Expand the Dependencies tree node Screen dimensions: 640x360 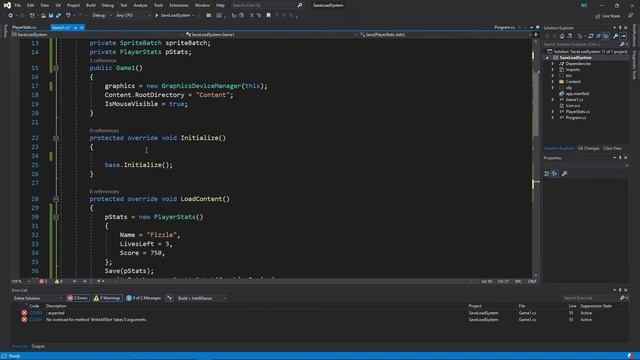[x=553, y=64]
